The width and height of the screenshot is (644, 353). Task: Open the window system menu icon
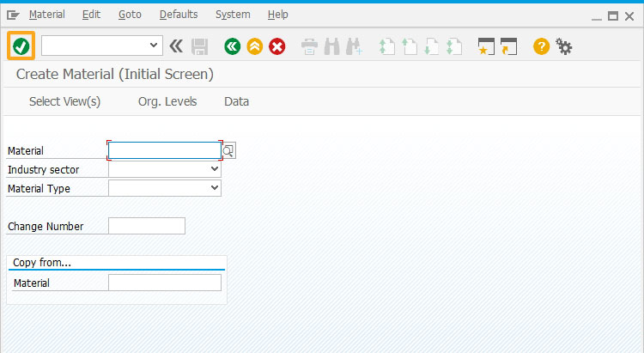(13, 15)
